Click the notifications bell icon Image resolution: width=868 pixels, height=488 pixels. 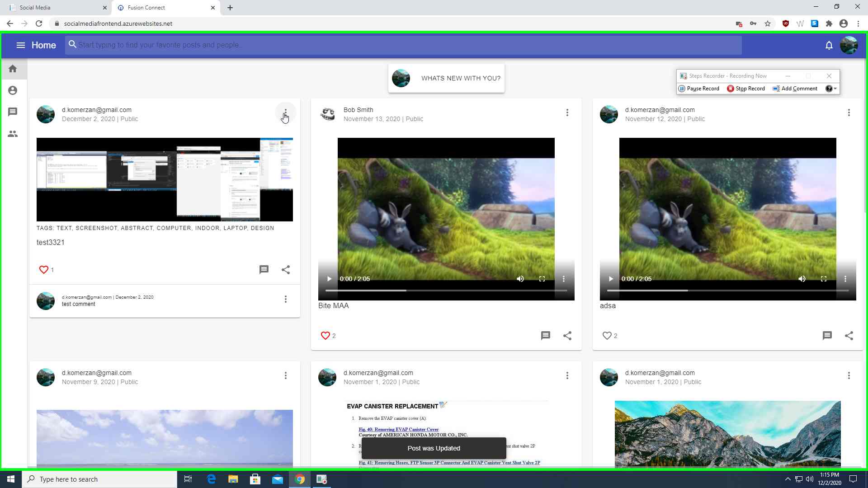coord(829,45)
